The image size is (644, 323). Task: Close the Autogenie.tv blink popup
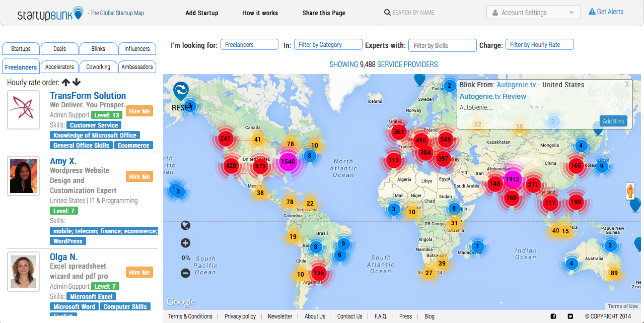point(627,85)
